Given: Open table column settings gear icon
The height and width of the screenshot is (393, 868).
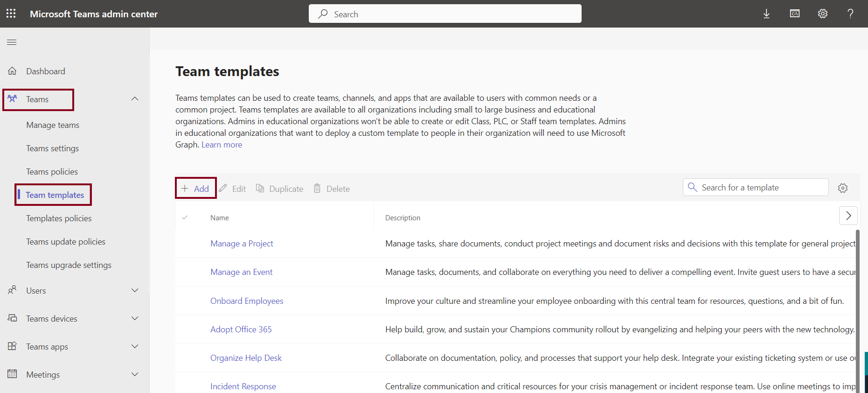Looking at the screenshot, I should point(843,188).
